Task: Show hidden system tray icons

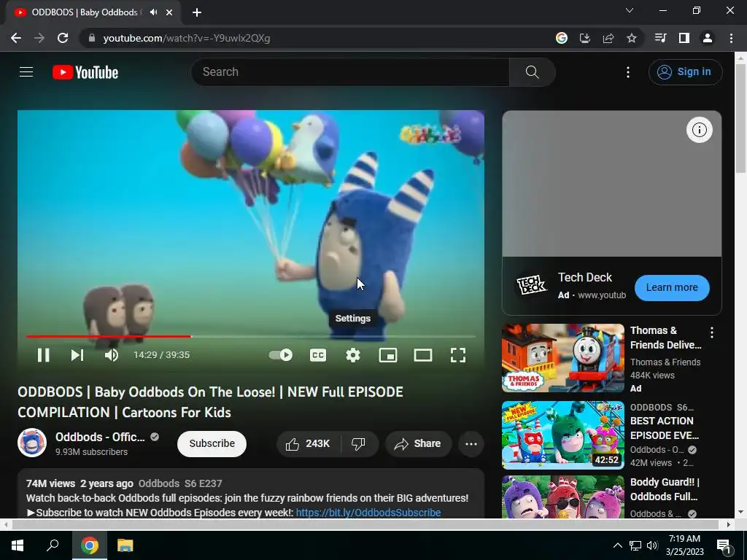Action: (x=617, y=545)
